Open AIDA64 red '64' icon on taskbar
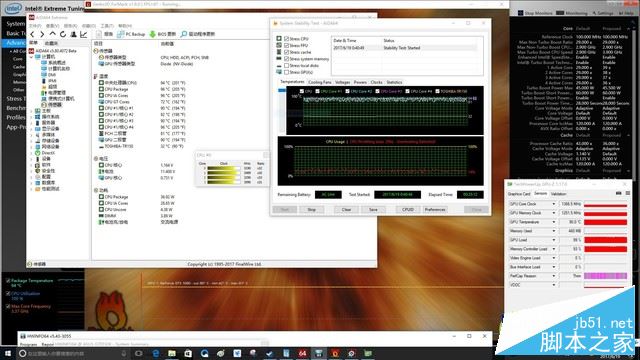The width and height of the screenshot is (640, 360). pyautogui.click(x=302, y=353)
